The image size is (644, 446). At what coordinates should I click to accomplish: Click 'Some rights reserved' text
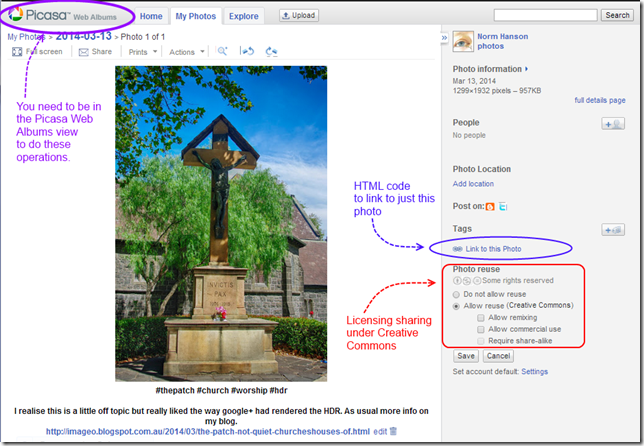click(518, 281)
